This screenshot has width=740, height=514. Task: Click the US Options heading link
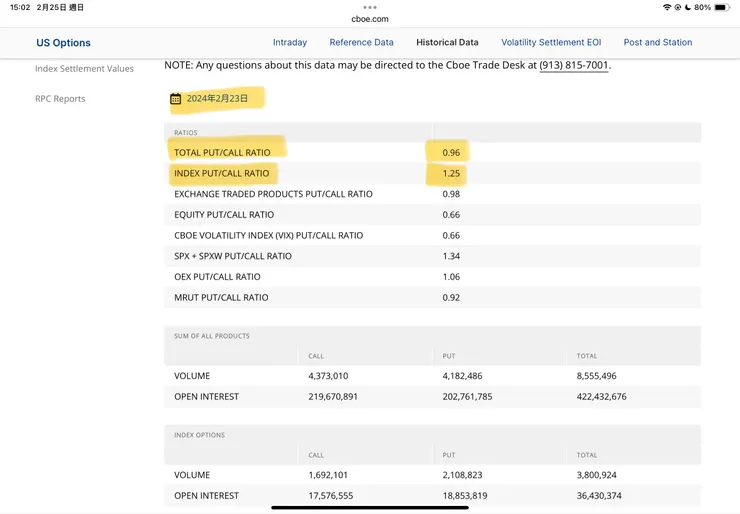point(63,43)
